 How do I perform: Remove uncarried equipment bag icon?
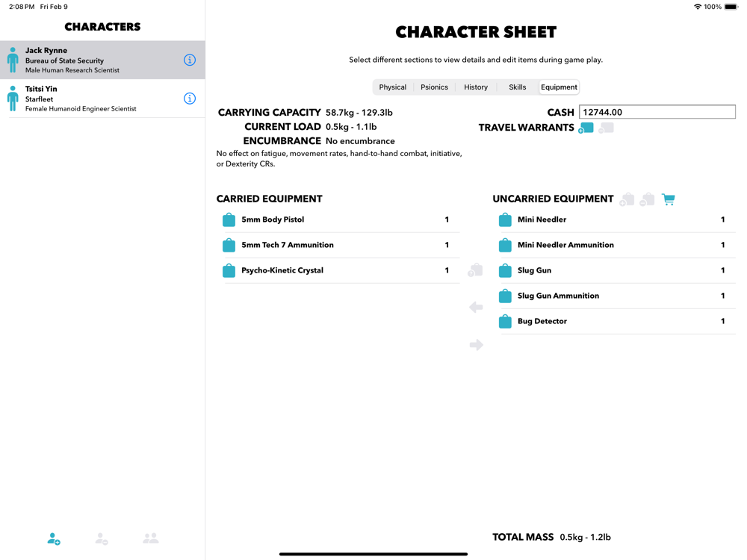[x=647, y=199]
